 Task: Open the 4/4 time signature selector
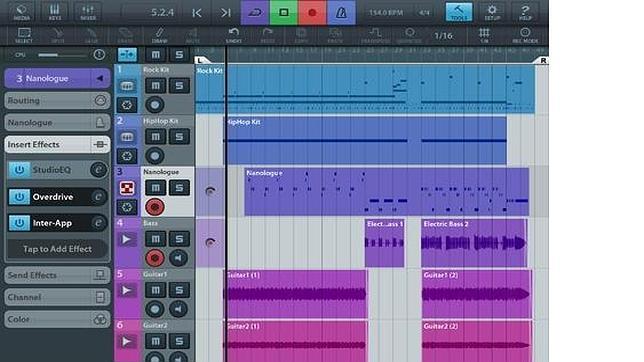(x=424, y=13)
